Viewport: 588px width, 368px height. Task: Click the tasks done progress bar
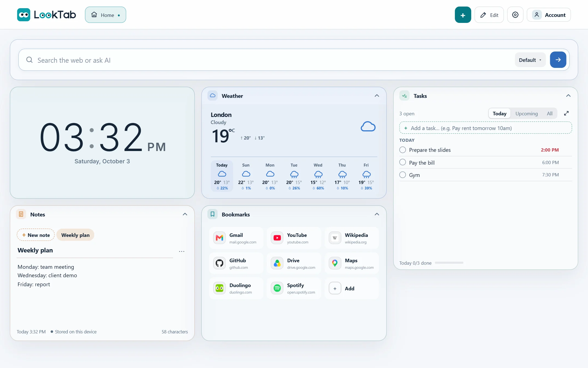point(449,263)
